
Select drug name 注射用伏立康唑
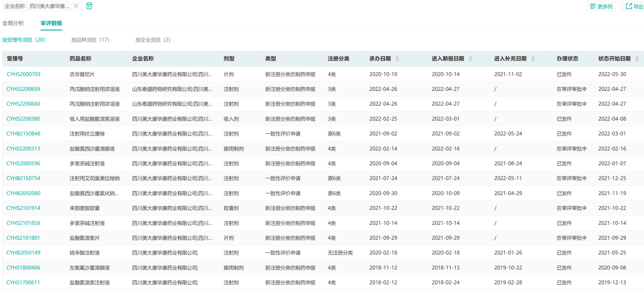coord(87,134)
